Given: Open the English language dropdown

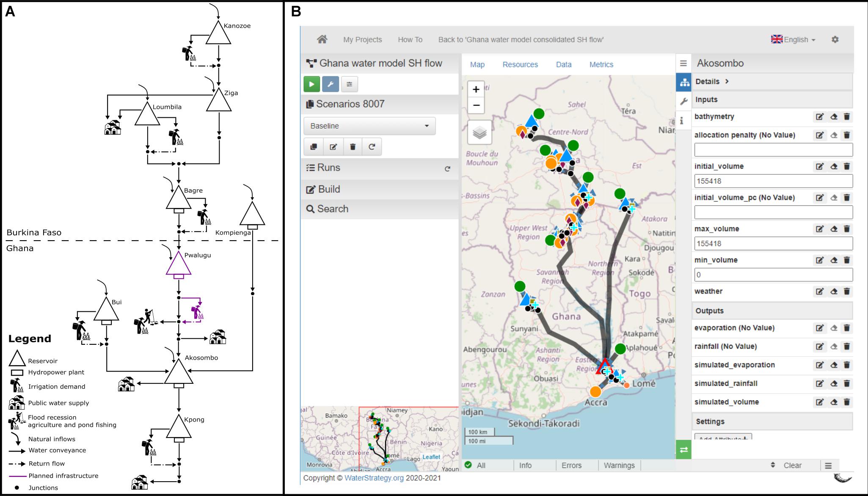Looking at the screenshot, I should pyautogui.click(x=793, y=39).
